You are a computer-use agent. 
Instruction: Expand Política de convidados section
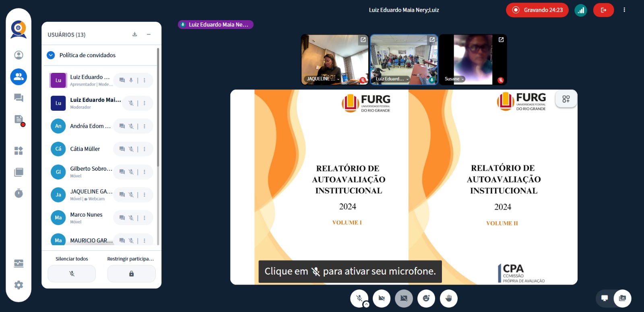pos(51,55)
